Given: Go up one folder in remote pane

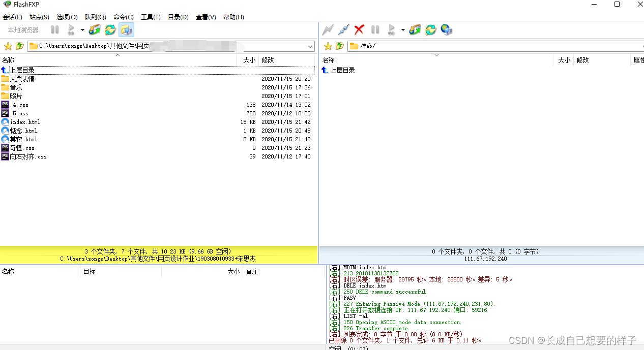Looking at the screenshot, I should [x=340, y=46].
